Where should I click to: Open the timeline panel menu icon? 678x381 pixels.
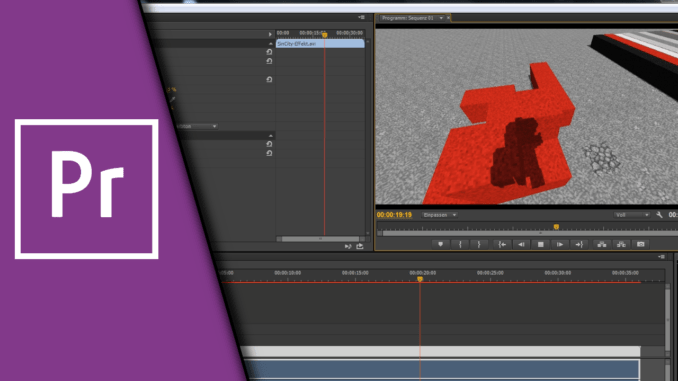[661, 256]
